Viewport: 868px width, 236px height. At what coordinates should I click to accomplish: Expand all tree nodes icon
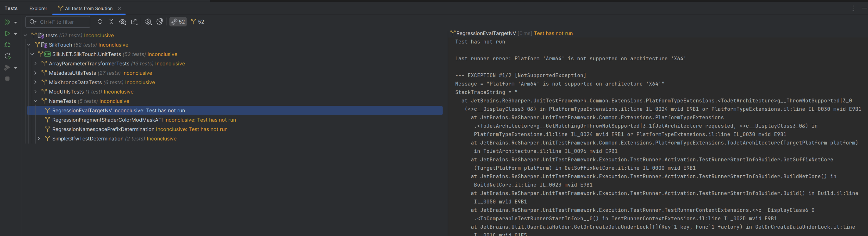click(x=100, y=22)
